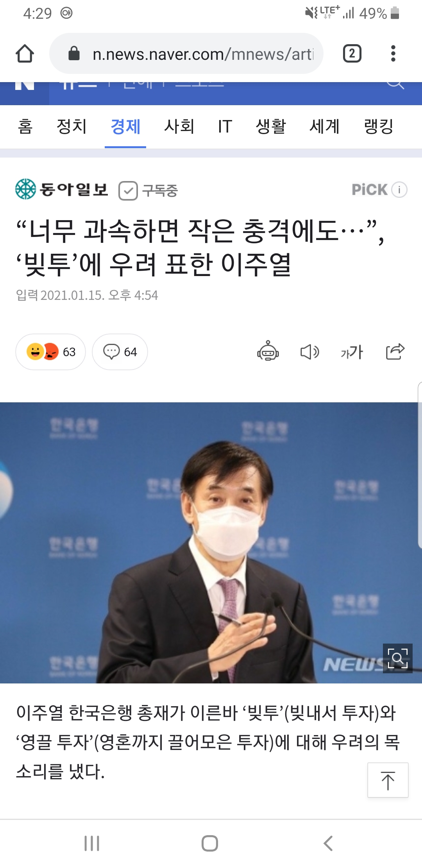The image size is (422, 868).
Task: Switch to the 랭킹 tab
Action: click(378, 127)
